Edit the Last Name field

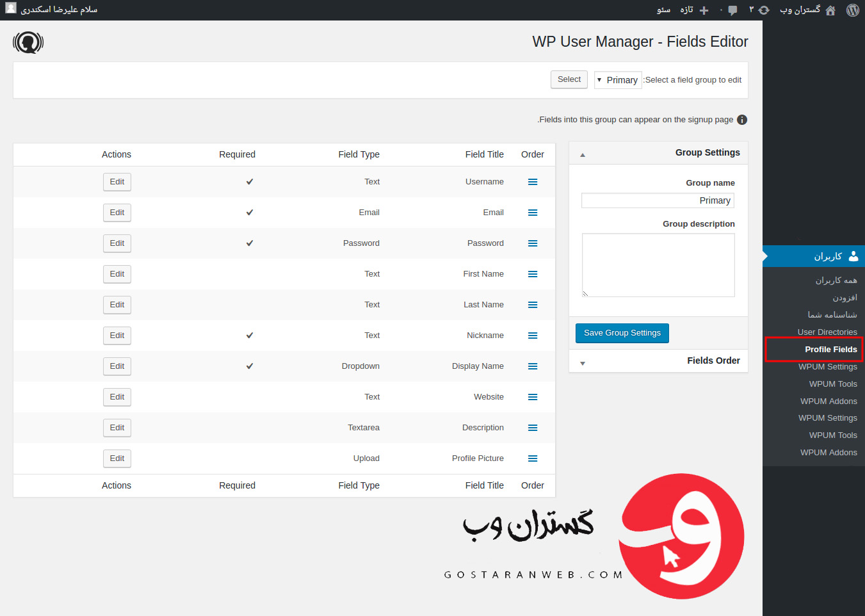click(117, 305)
